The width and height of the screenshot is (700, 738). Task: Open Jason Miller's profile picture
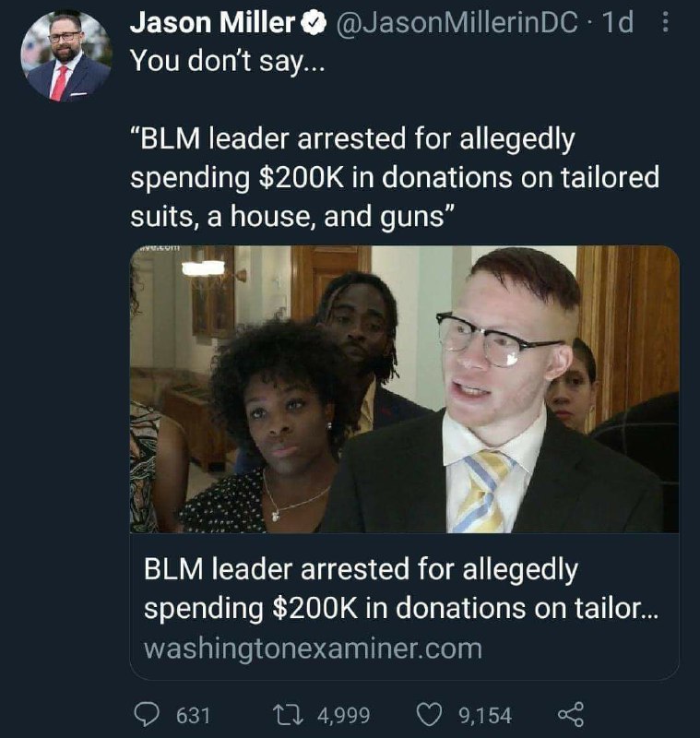coord(66,56)
